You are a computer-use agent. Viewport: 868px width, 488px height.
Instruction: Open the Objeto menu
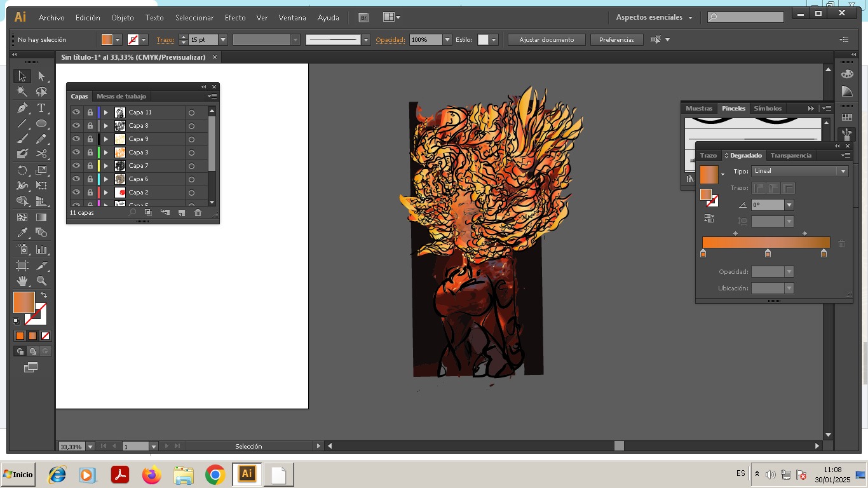tap(123, 18)
